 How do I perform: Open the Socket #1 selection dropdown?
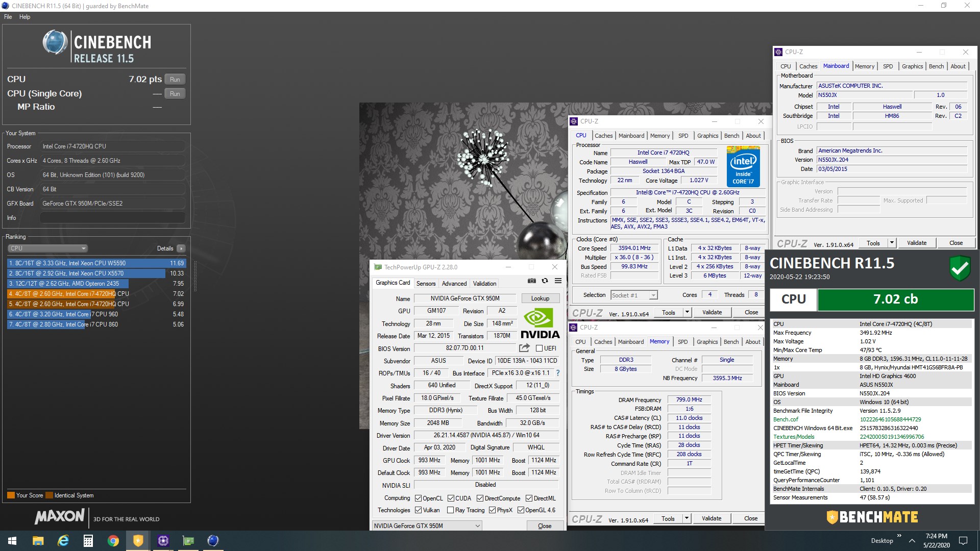[x=634, y=295]
